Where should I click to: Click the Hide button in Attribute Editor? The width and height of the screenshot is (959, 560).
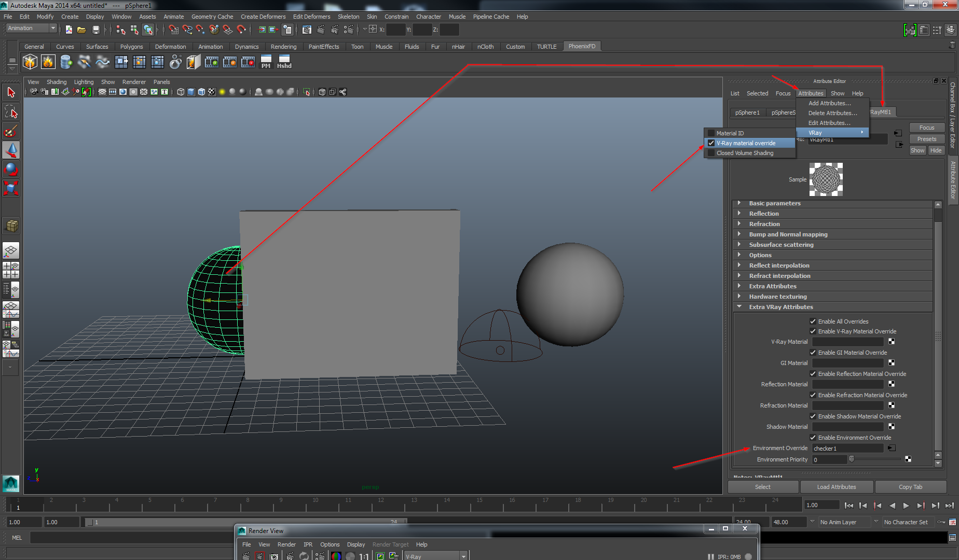pyautogui.click(x=936, y=150)
